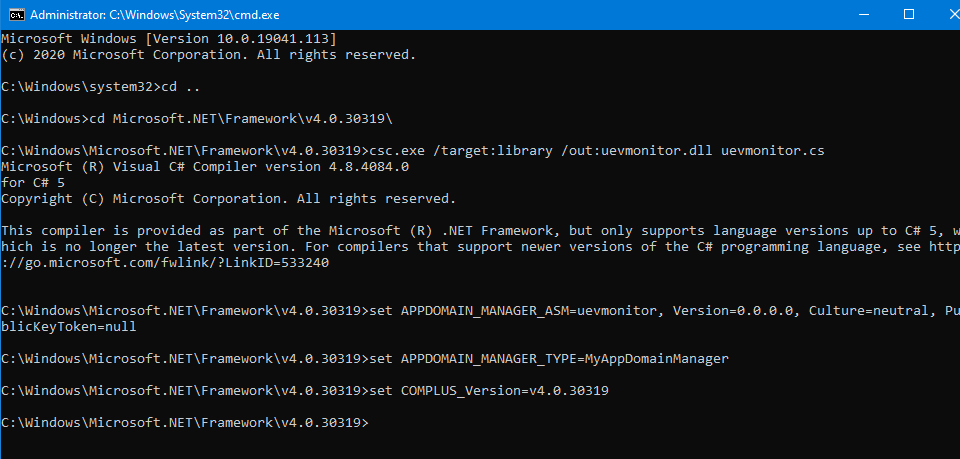Click the Microsoft Windows Version 10.0.19041.113 line

[x=168, y=38]
